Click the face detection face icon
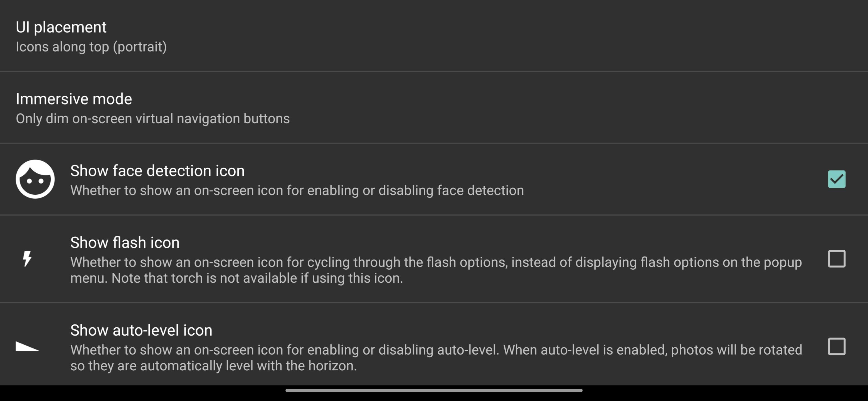This screenshot has width=868, height=401. [x=35, y=179]
